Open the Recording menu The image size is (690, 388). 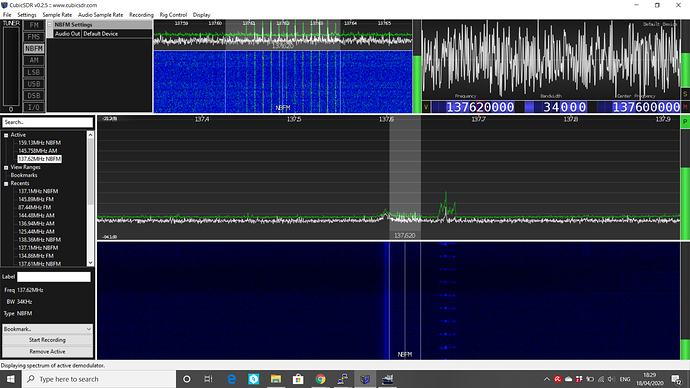pyautogui.click(x=141, y=15)
